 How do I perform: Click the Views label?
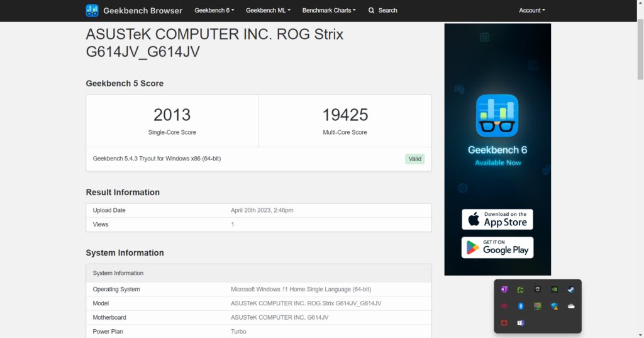click(x=101, y=225)
